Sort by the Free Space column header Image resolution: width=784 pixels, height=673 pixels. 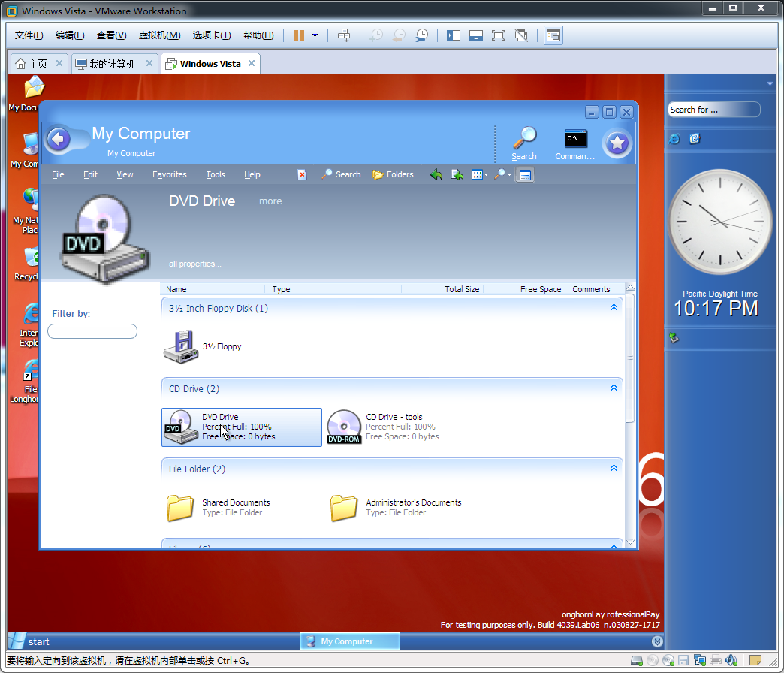pos(524,289)
